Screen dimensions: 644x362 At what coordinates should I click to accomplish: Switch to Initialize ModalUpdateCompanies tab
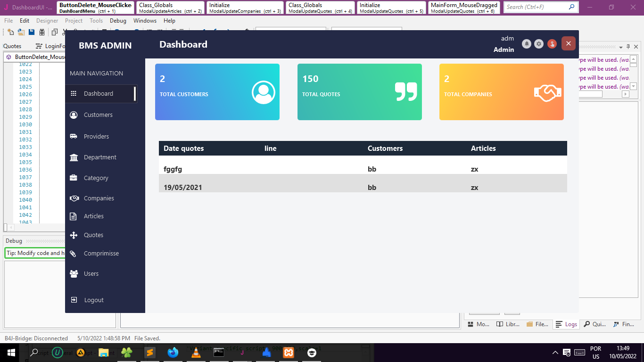coord(245,8)
